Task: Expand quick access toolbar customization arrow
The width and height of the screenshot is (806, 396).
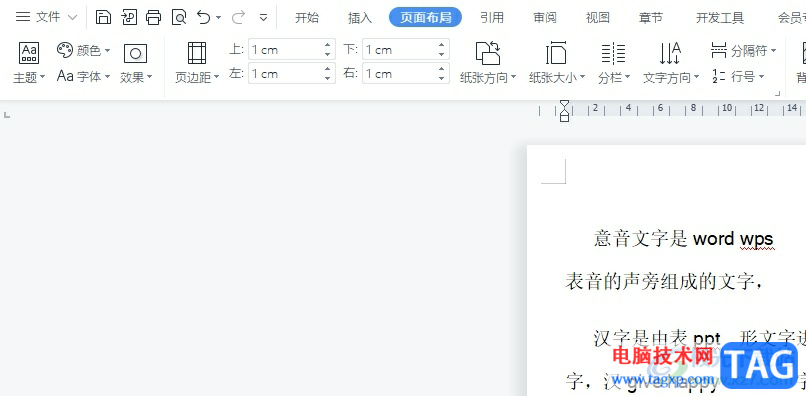Action: 263,17
